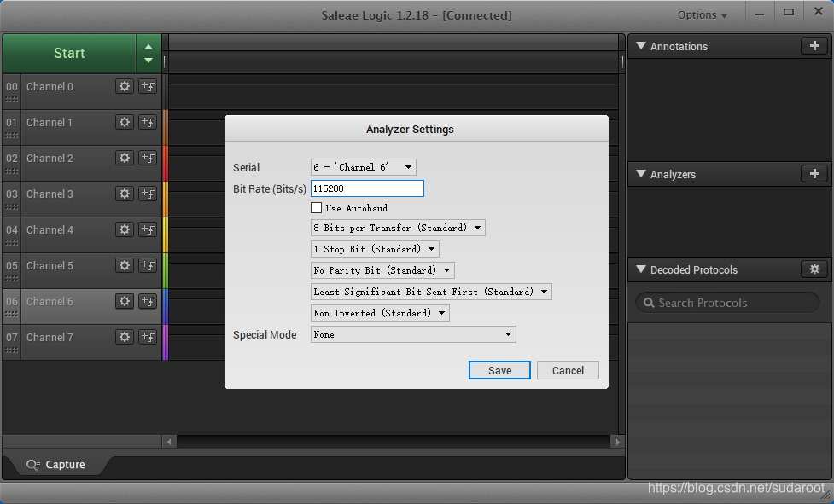The image size is (834, 504).
Task: Click the Bit Rate input field
Action: (x=368, y=188)
